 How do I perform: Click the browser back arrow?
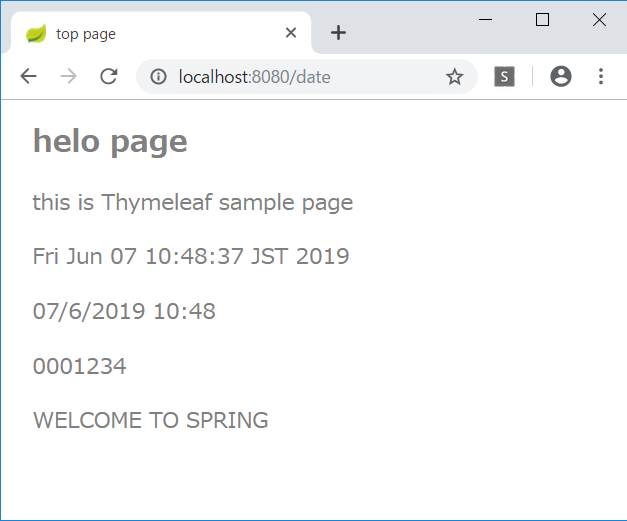[28, 77]
